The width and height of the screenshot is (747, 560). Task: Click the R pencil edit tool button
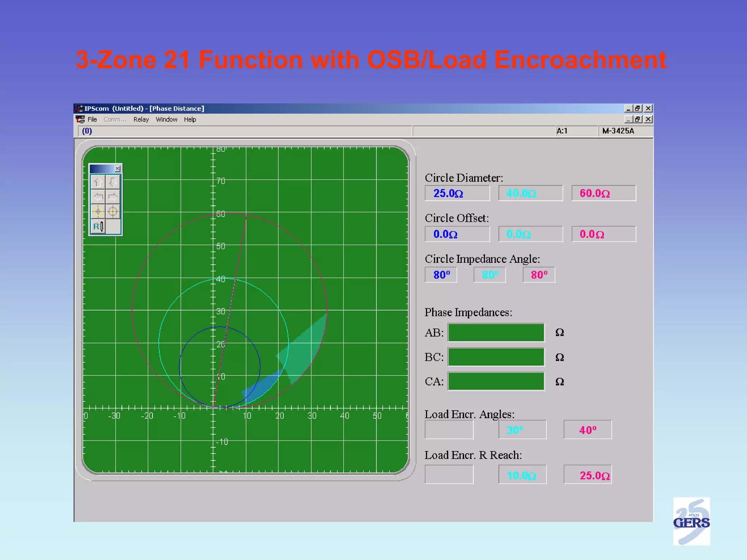[98, 226]
